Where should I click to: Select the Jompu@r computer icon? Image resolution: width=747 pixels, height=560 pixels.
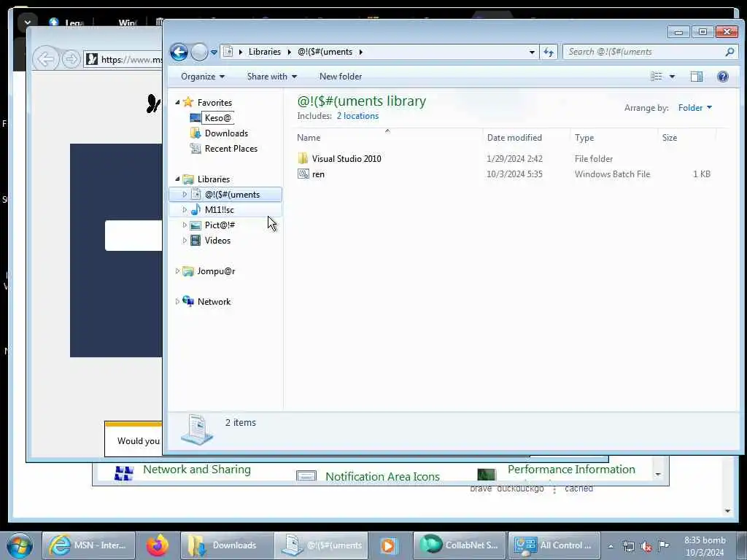coord(188,271)
